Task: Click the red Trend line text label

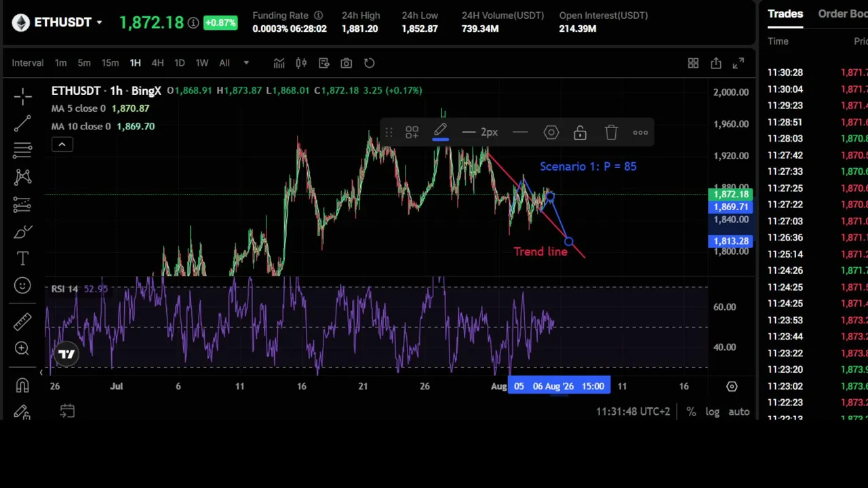Action: pyautogui.click(x=540, y=251)
